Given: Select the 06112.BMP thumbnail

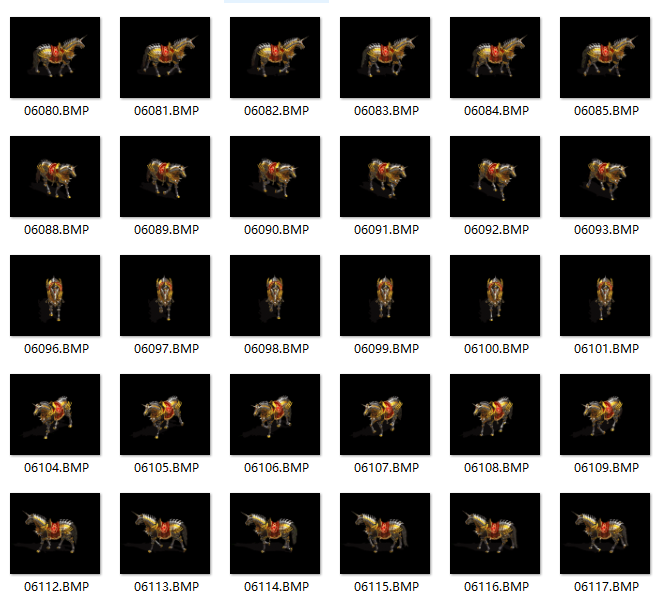Looking at the screenshot, I should (x=55, y=533).
